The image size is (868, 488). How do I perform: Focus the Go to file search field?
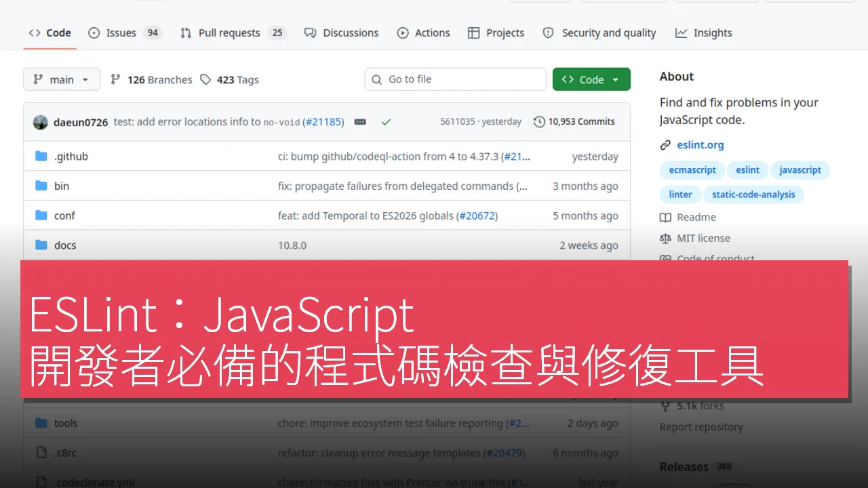tap(456, 79)
